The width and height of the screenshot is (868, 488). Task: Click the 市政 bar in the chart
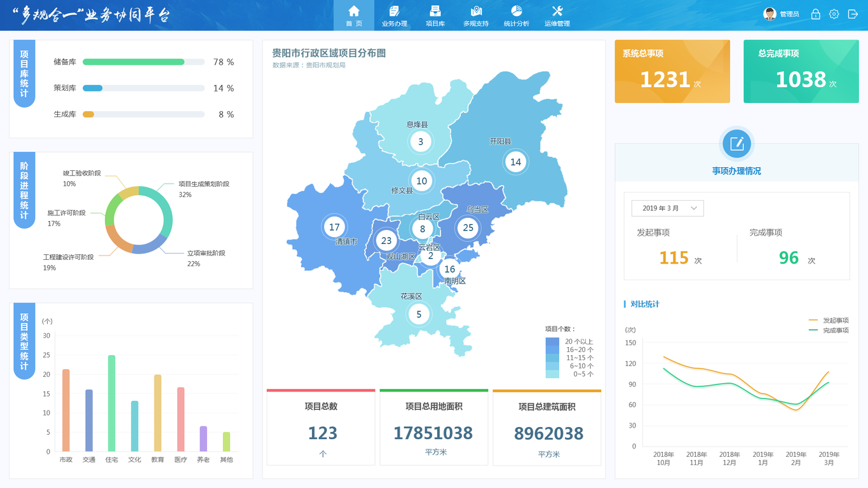[x=66, y=410]
